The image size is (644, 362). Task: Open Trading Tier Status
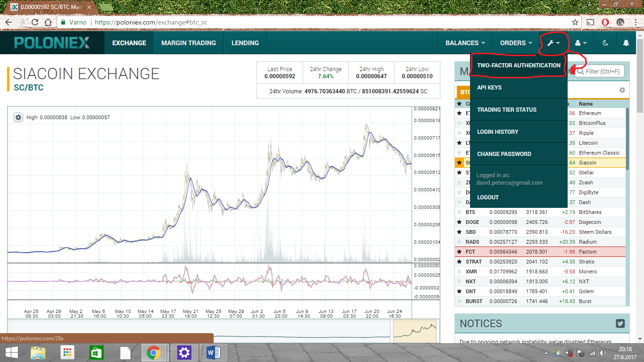(x=519, y=110)
